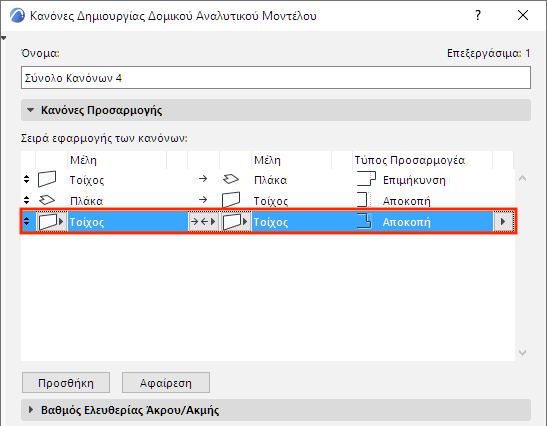This screenshot has height=426, width=547.
Task: Click Αποκοπή adjustment icon in Πλάκα row
Action: tap(363, 200)
